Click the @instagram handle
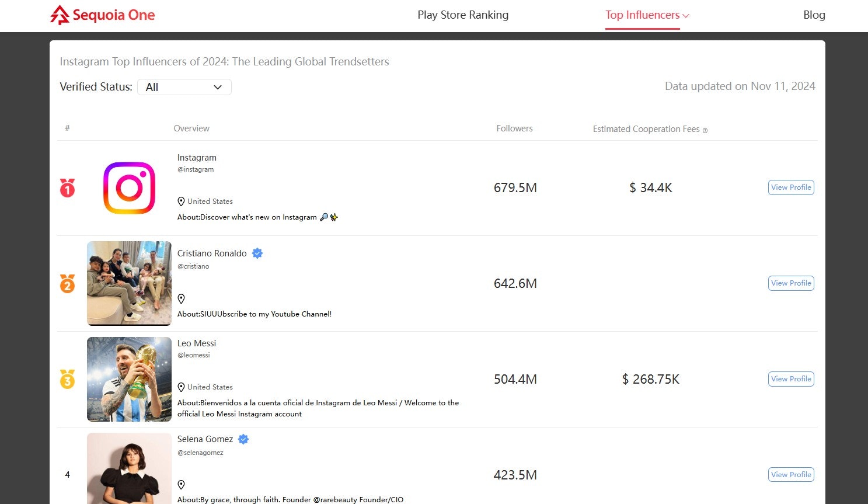This screenshot has height=504, width=868. point(196,169)
